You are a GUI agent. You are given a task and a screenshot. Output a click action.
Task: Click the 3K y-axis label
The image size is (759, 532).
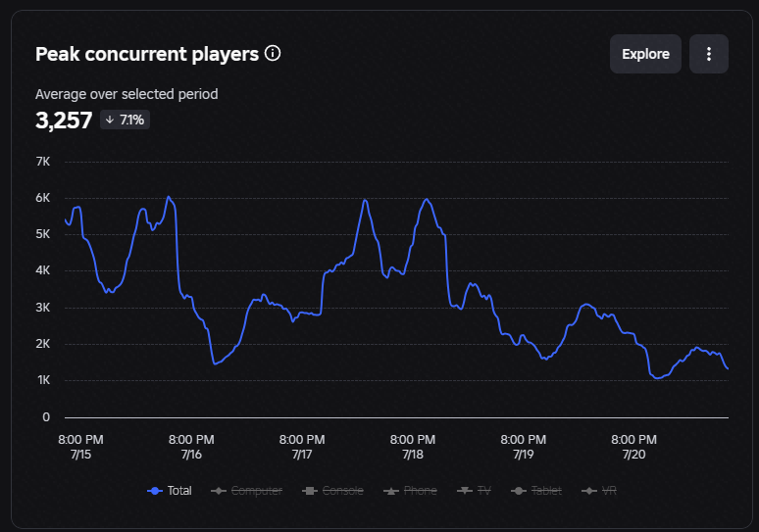pos(42,308)
